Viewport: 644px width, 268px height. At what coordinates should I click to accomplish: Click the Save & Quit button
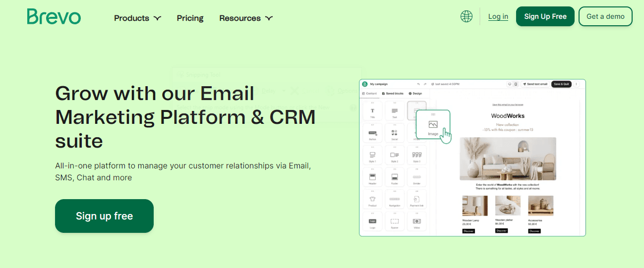click(x=561, y=84)
